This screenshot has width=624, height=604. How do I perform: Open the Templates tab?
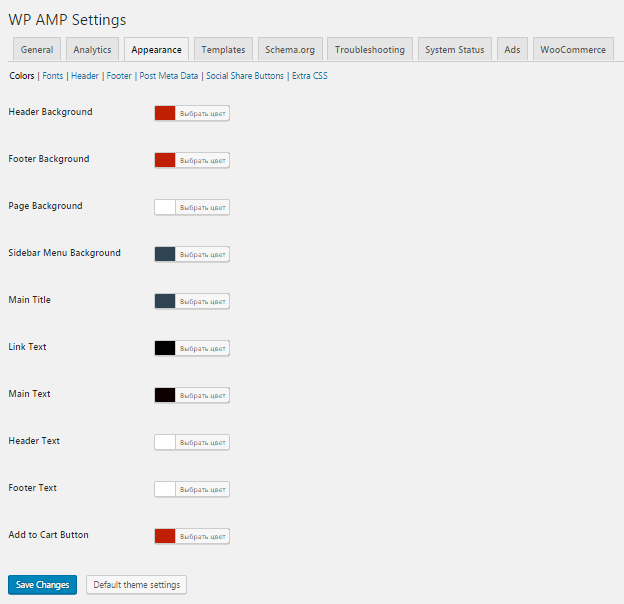coord(223,49)
